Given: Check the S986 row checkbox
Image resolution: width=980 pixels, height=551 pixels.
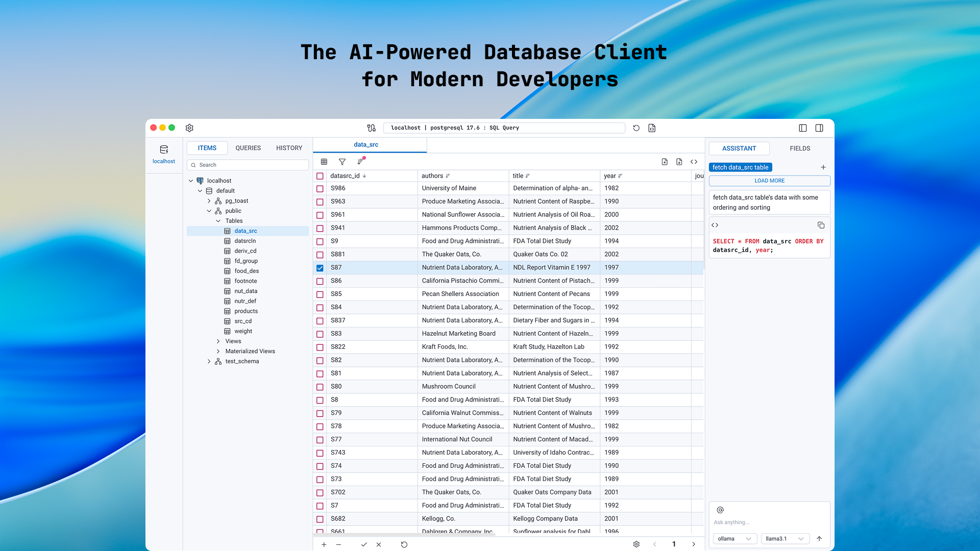Looking at the screenshot, I should coord(320,189).
